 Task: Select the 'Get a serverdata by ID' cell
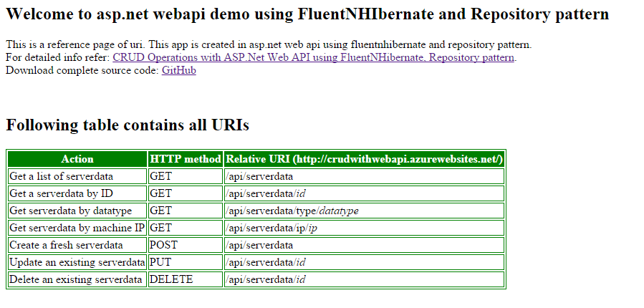tap(77, 193)
